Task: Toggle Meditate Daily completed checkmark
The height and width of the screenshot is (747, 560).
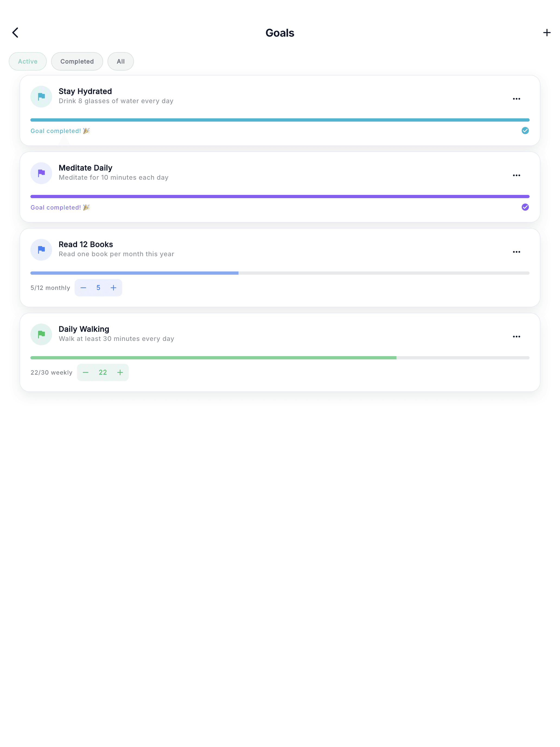Action: (x=525, y=207)
